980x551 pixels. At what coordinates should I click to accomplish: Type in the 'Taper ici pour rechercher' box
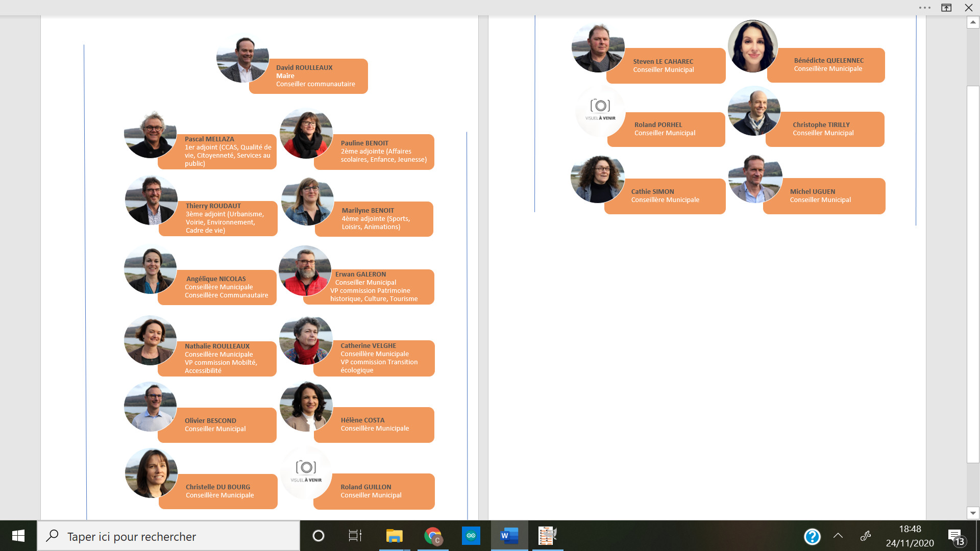[x=168, y=536]
